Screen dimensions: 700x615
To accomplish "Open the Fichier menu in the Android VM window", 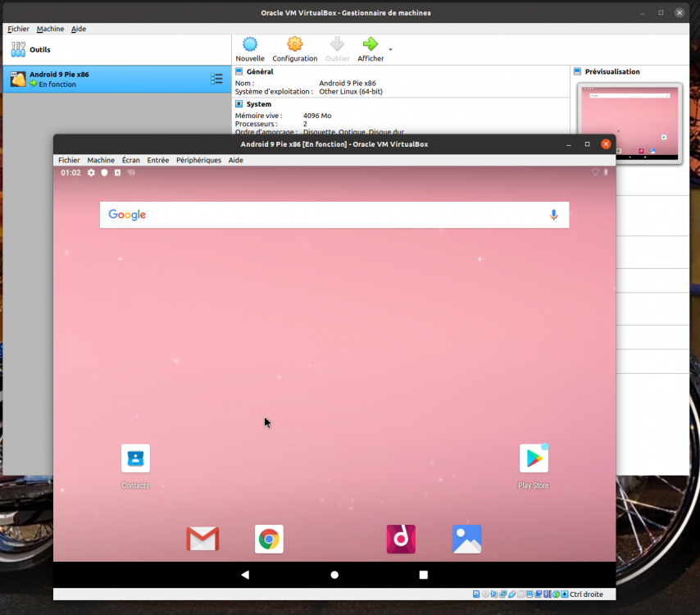I will point(69,160).
